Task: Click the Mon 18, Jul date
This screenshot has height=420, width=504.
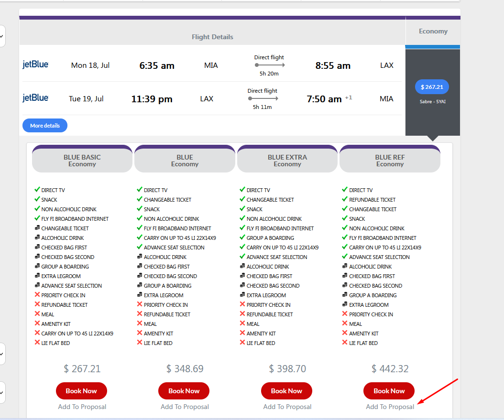Action: (x=90, y=65)
